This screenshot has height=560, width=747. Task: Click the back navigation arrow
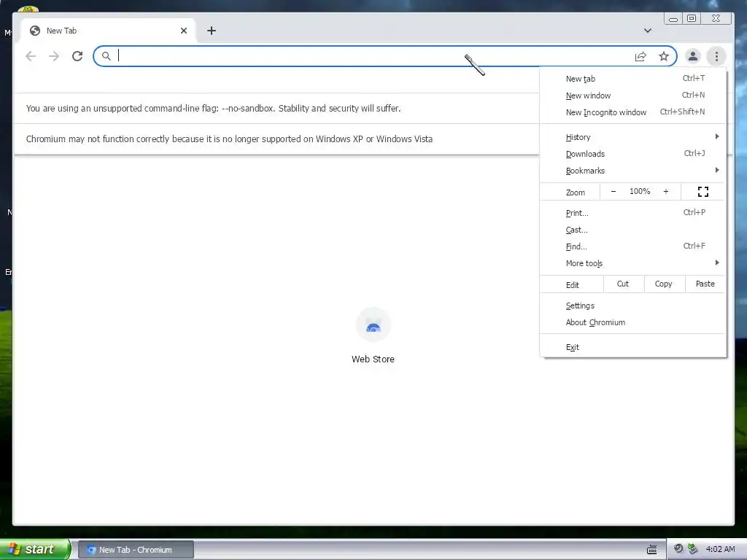pyautogui.click(x=31, y=56)
